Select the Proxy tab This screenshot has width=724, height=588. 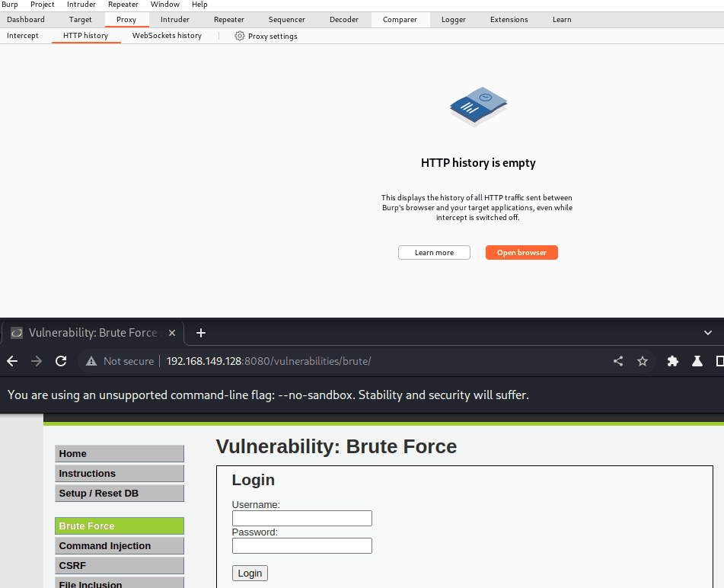click(126, 19)
